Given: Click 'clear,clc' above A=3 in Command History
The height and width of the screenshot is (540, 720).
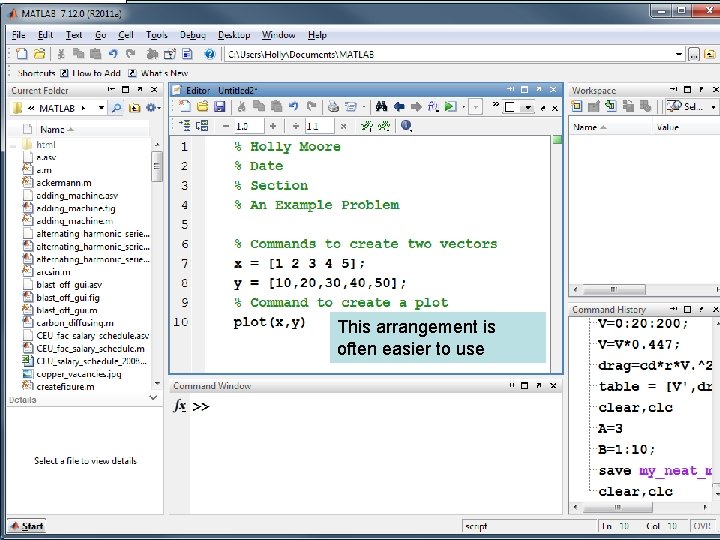Looking at the screenshot, I should pyautogui.click(x=636, y=408).
